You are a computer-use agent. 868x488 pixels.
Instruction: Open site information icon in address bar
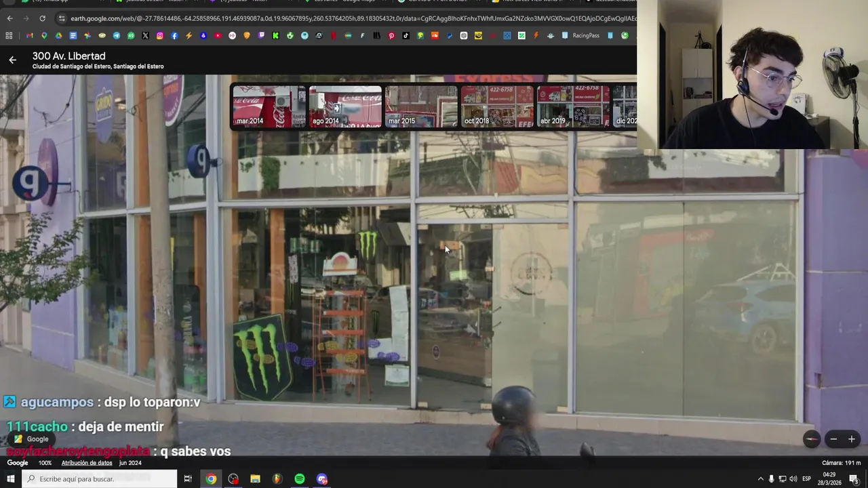[61, 18]
